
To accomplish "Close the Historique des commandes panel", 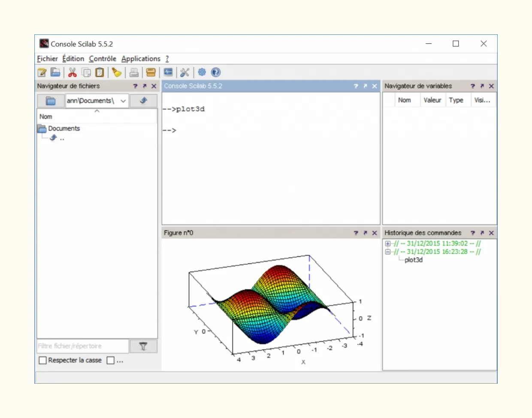I will pos(492,233).
